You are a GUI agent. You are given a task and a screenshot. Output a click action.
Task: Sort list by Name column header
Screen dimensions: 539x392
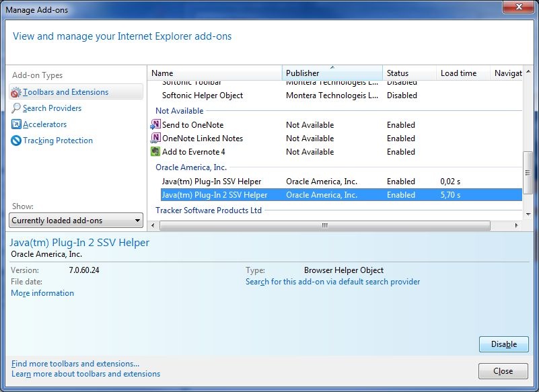point(215,73)
